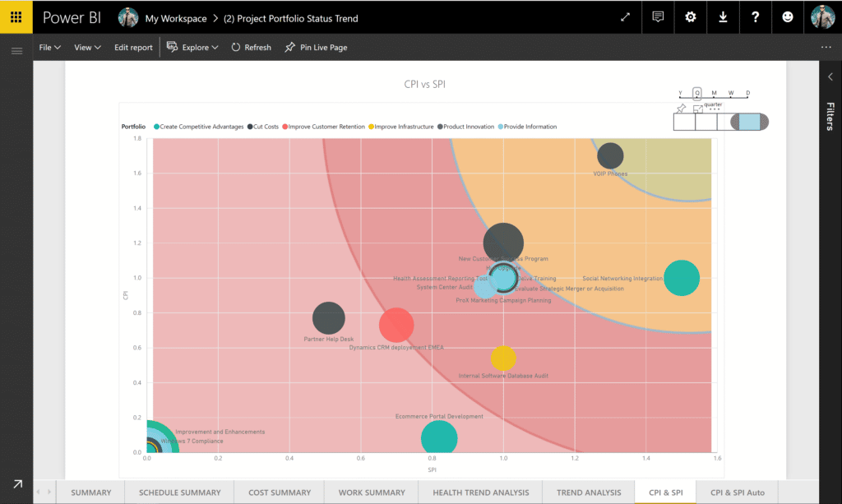Click the Refresh button label
842x504 pixels.
pyautogui.click(x=257, y=47)
